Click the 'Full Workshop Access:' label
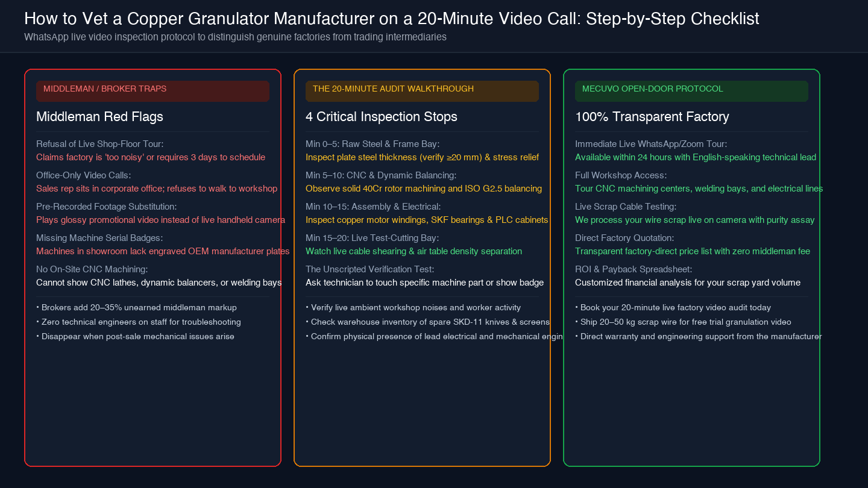This screenshot has width=868, height=488. (621, 175)
